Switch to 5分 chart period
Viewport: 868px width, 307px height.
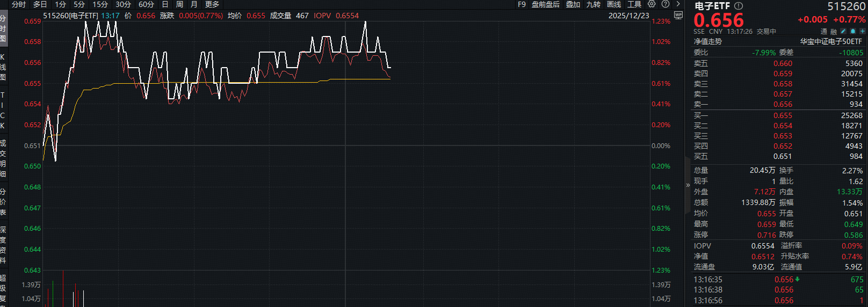[79, 4]
